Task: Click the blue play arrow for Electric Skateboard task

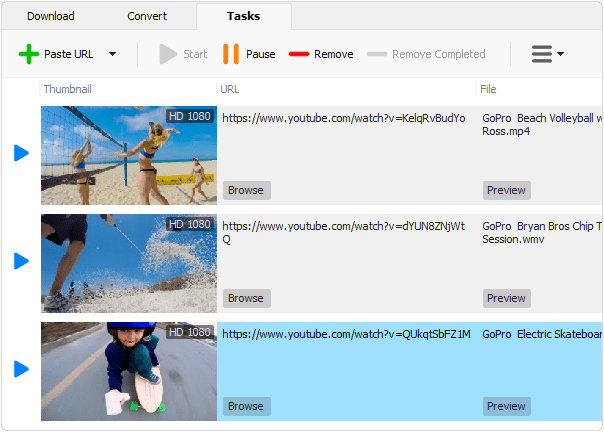Action: (x=21, y=369)
